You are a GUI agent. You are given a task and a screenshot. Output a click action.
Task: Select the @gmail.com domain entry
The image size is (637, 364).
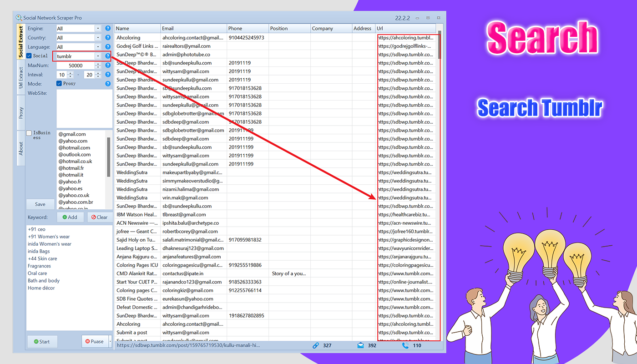click(x=72, y=134)
